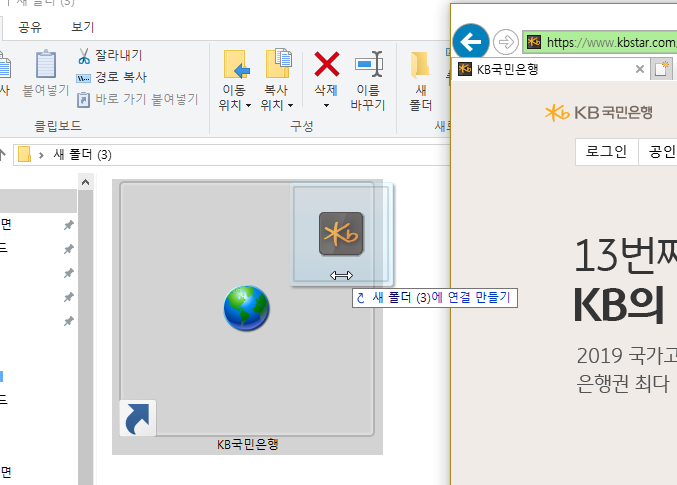The image size is (677, 485).
Task: Open a new browser tab
Action: tap(661, 69)
